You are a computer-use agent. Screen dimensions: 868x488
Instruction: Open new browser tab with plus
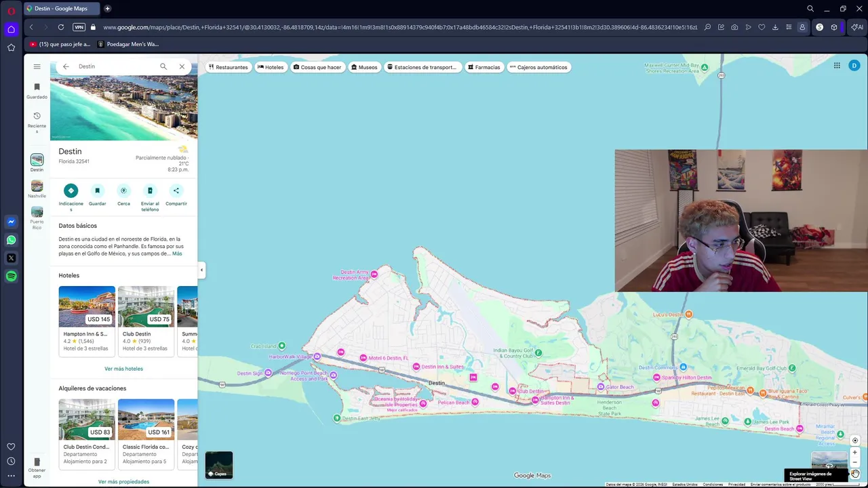pyautogui.click(x=107, y=9)
